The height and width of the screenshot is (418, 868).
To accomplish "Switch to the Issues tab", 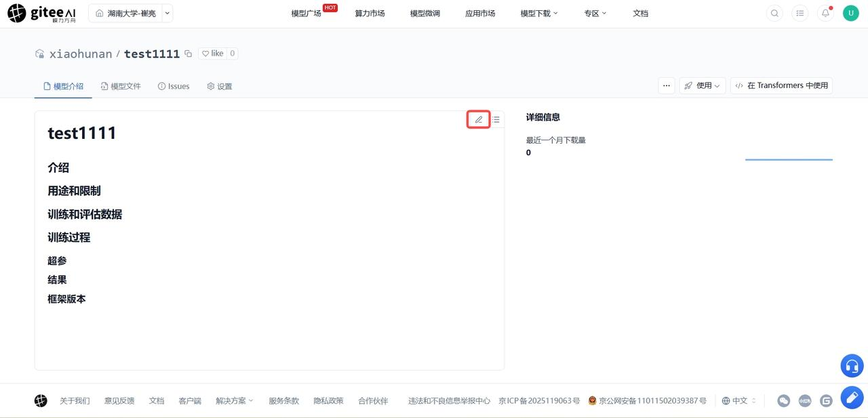I will tap(174, 86).
